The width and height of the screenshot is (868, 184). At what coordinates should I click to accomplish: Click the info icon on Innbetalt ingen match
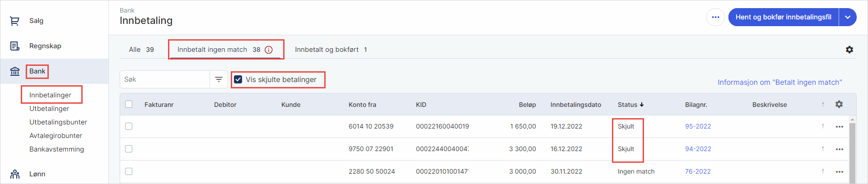269,50
